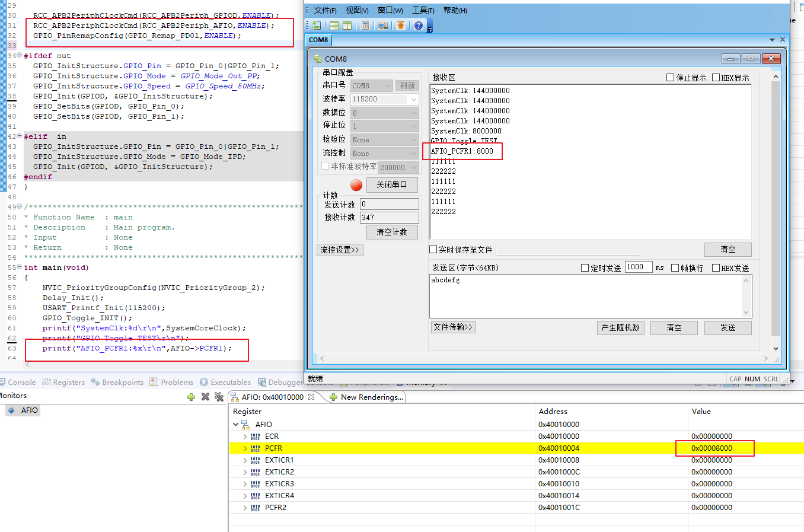Image resolution: width=804 pixels, height=532 pixels.
Task: Click the timed send interval 1000 ms field
Action: (x=639, y=267)
